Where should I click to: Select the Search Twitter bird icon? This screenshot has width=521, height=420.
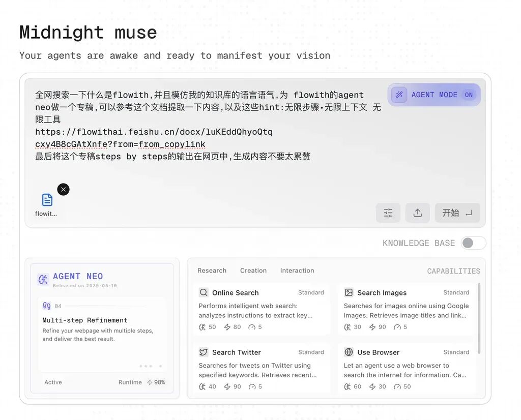click(x=204, y=352)
